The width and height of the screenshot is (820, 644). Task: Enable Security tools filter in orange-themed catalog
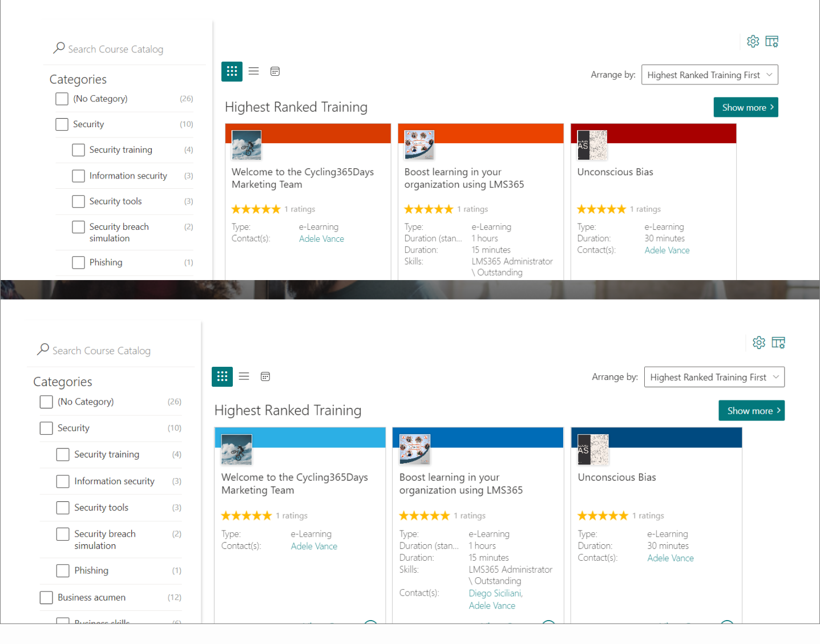(78, 201)
